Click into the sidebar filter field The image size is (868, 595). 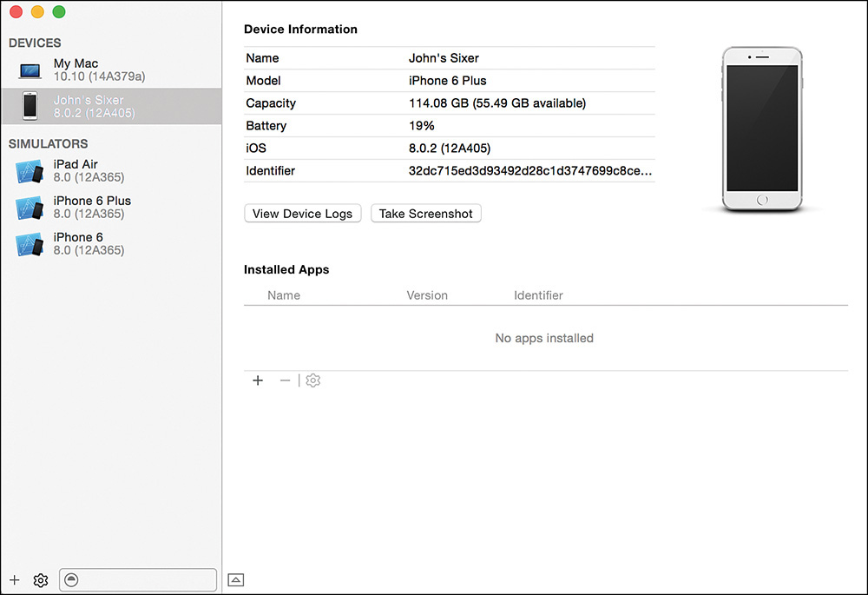138,580
